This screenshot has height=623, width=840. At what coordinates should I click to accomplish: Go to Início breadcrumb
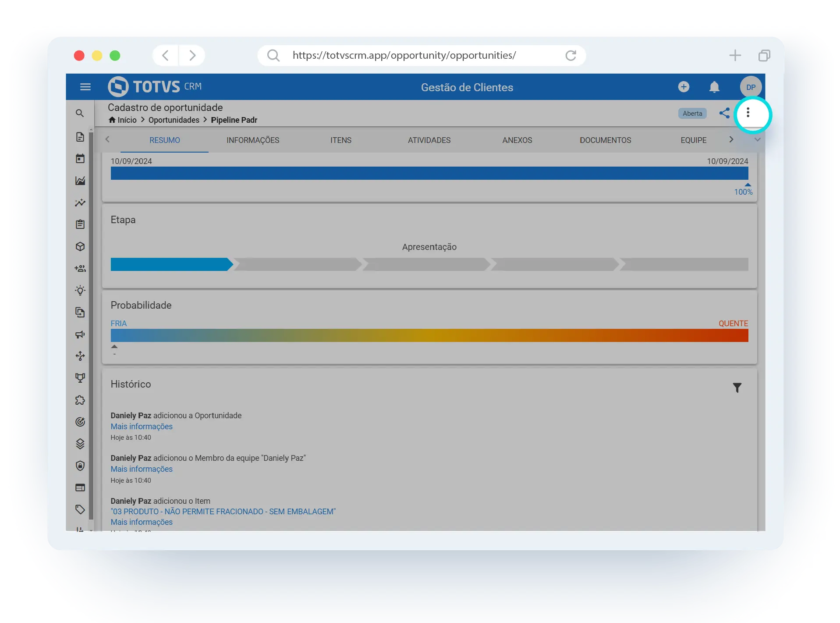(x=123, y=120)
